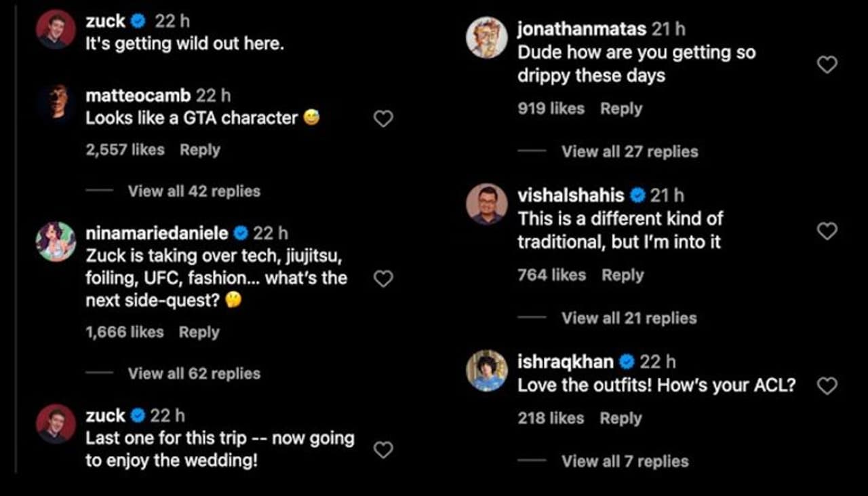868x496 pixels.
Task: Show all 27 replies under jonathanmatas
Action: [629, 151]
